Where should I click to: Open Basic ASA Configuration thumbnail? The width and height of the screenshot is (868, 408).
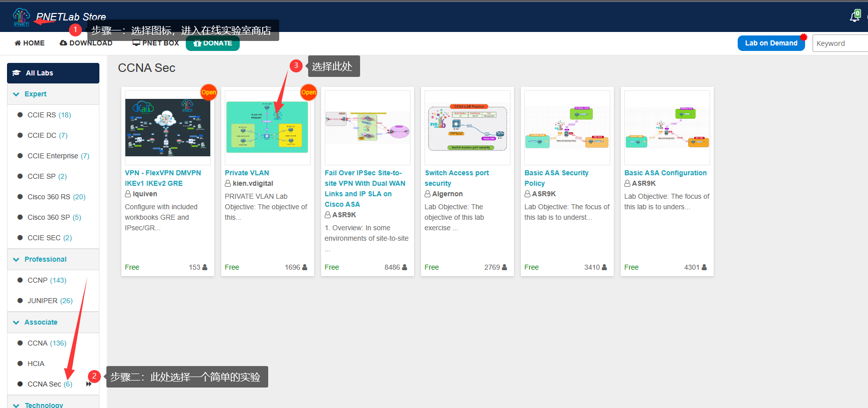coord(667,127)
